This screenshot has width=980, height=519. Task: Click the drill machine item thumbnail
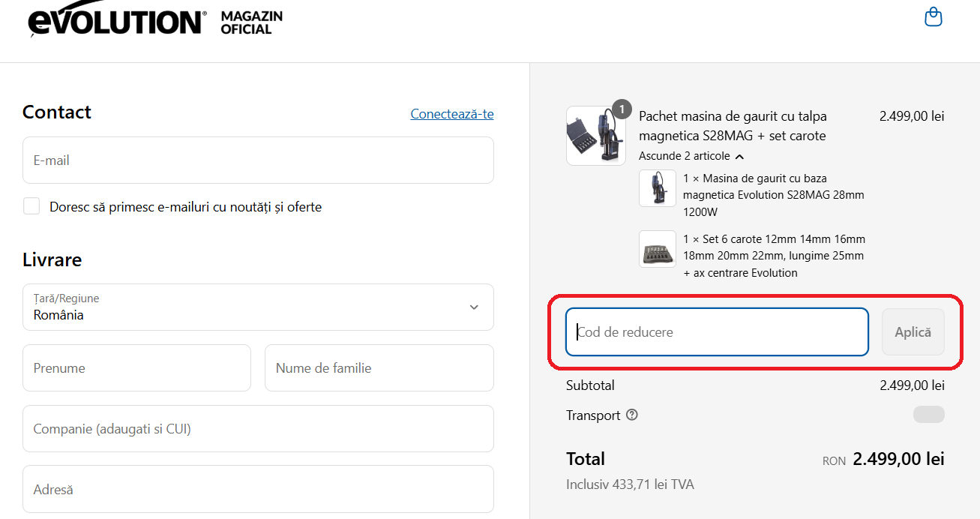click(658, 187)
